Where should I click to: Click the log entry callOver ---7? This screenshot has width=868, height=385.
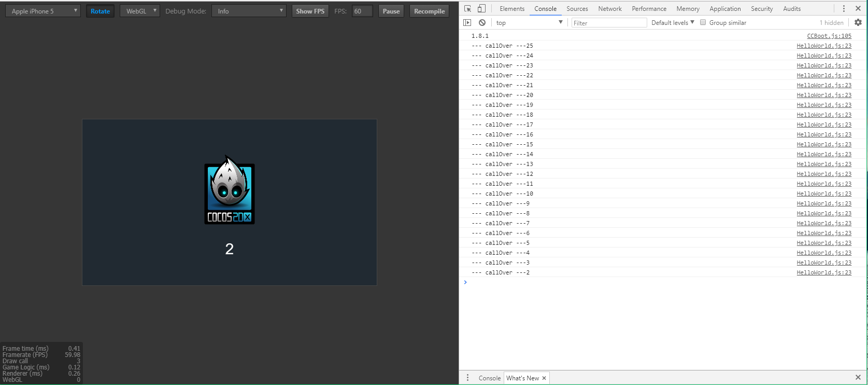click(501, 223)
